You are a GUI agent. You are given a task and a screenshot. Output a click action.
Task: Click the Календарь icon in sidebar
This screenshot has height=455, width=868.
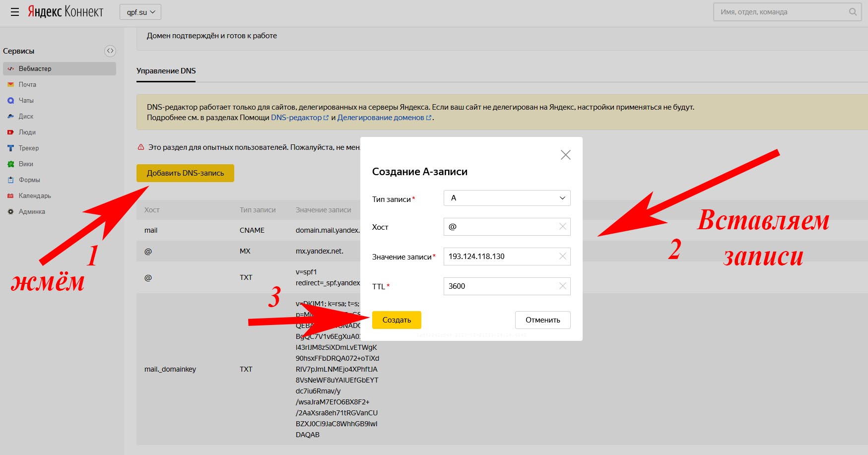(10, 195)
